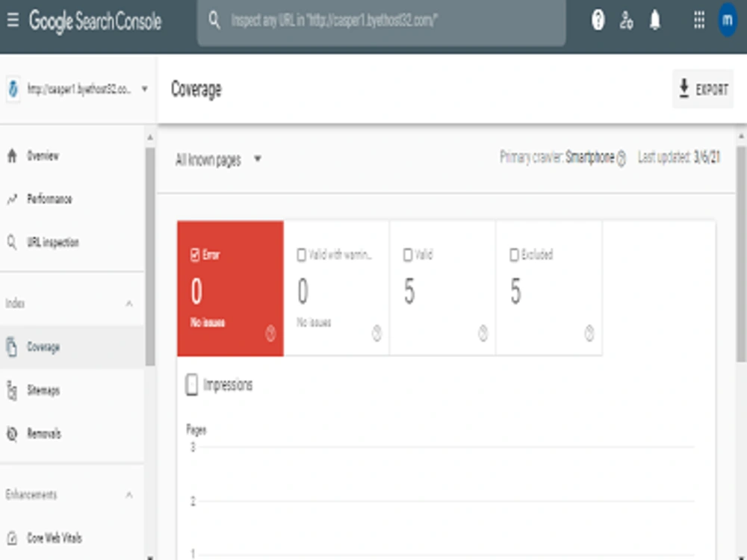Viewport: 747px width, 560px height.
Task: Open URL inspection from sidebar
Action: click(x=72, y=243)
